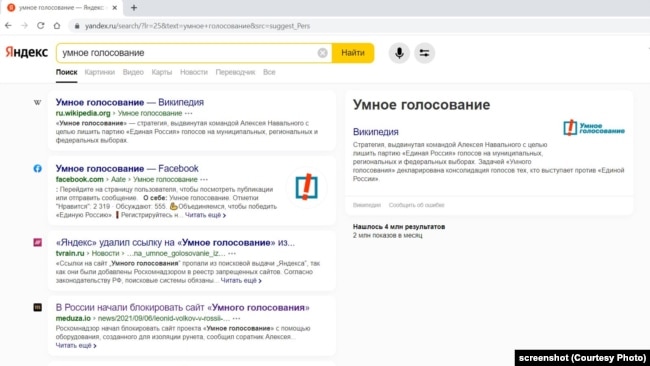Switch to the Новости tab
The image size is (650, 366).
[x=194, y=72]
